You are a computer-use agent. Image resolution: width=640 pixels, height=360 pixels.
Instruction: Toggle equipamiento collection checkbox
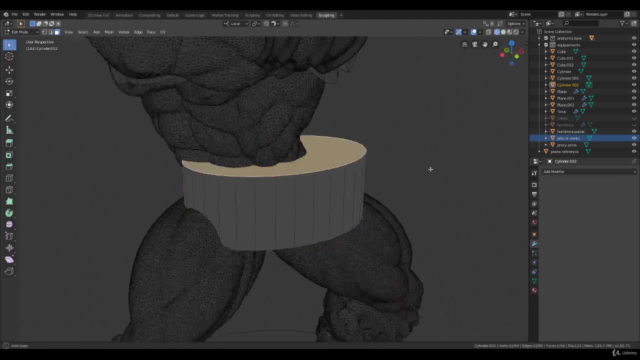pos(546,45)
